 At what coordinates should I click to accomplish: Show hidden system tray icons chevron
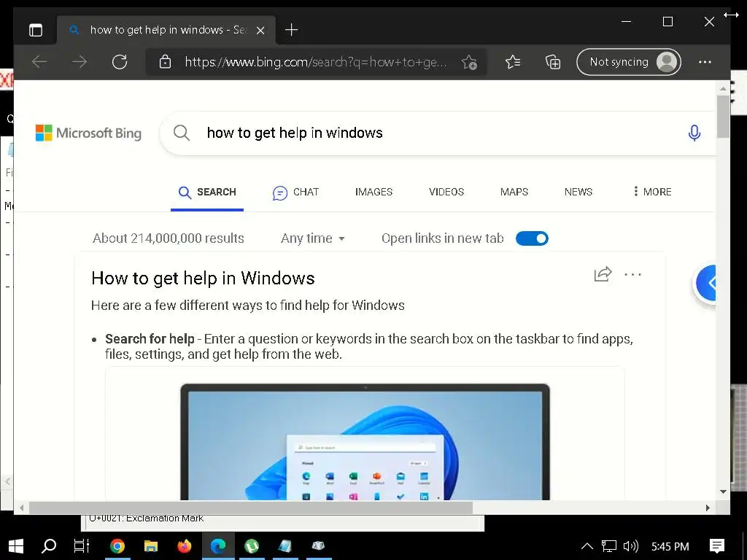tap(587, 546)
